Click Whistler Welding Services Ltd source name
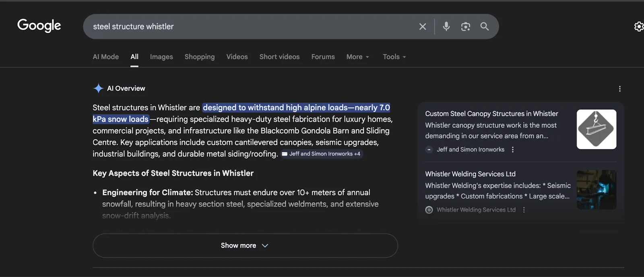The height and width of the screenshot is (277, 644). pyautogui.click(x=476, y=210)
